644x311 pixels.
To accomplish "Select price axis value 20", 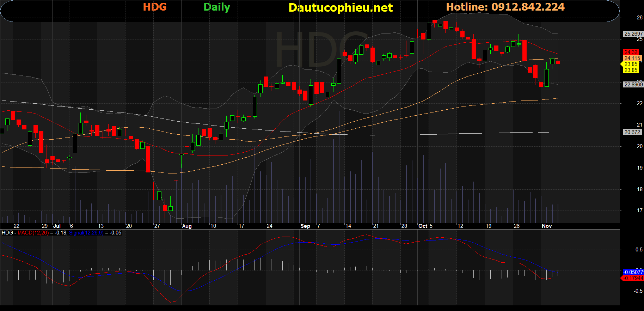I will (639, 146).
